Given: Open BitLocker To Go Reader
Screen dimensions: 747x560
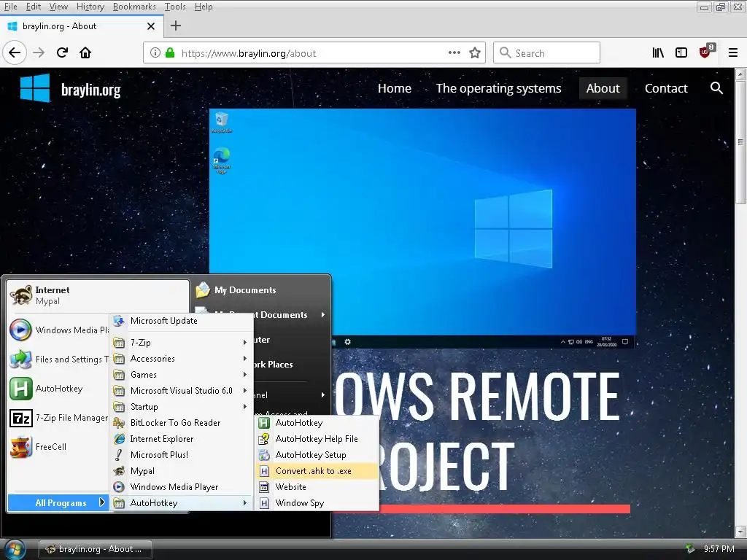Looking at the screenshot, I should [x=181, y=423].
